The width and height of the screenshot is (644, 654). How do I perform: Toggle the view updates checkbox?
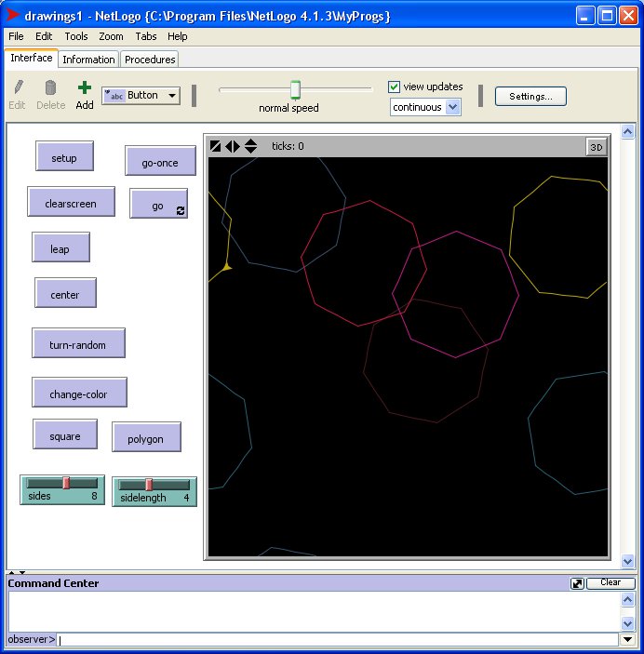[394, 87]
